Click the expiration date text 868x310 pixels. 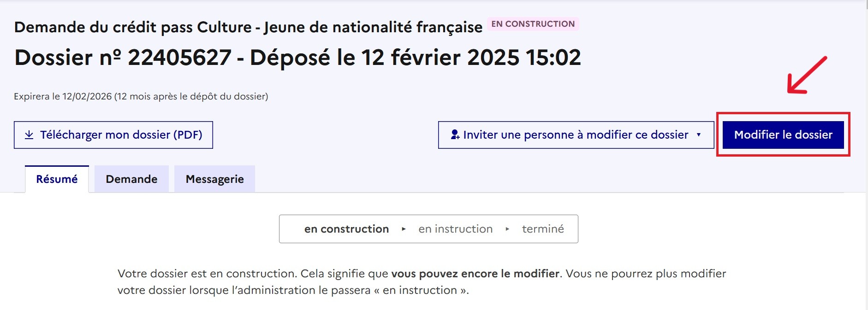pos(141,96)
